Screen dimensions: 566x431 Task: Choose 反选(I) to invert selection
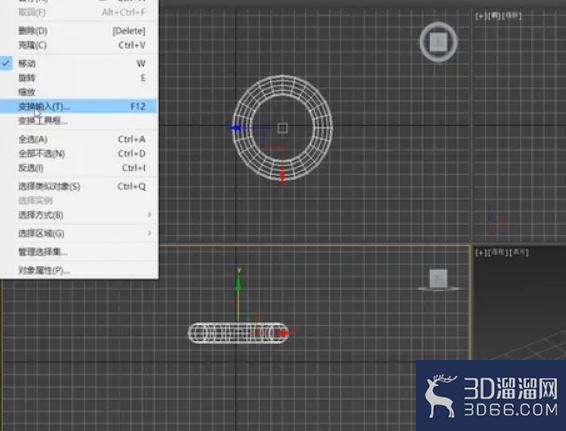78,168
